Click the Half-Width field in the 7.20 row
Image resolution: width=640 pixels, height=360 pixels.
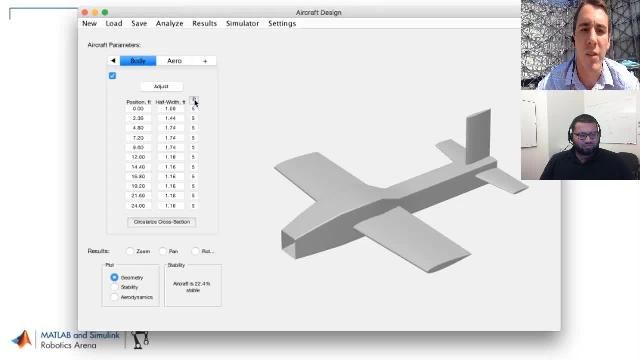tap(170, 138)
